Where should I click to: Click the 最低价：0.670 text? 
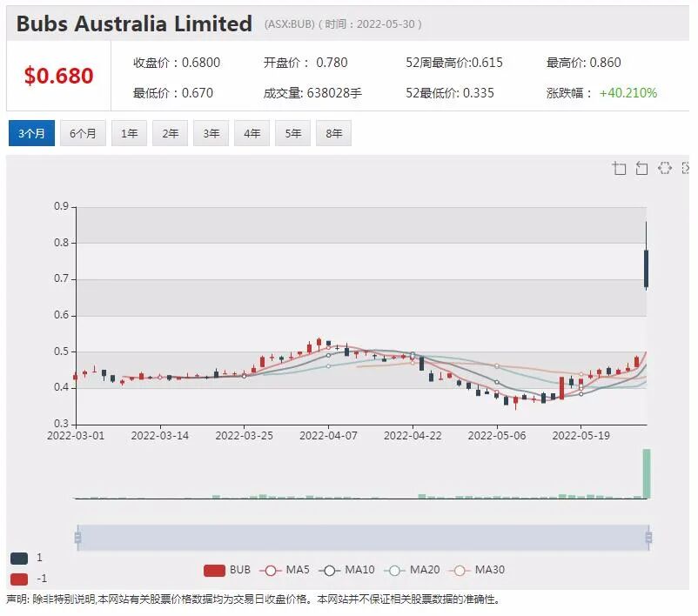coord(172,93)
